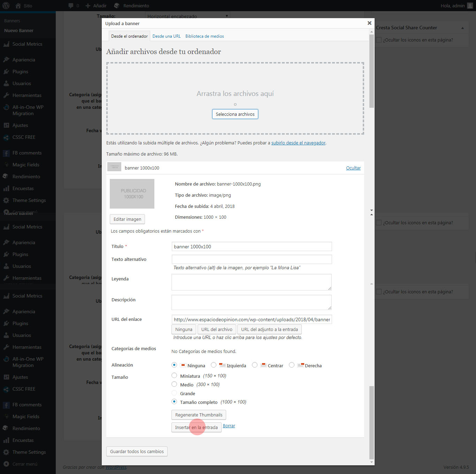Click the admin user avatar
This screenshot has width=476, height=474.
pyautogui.click(x=470, y=6)
